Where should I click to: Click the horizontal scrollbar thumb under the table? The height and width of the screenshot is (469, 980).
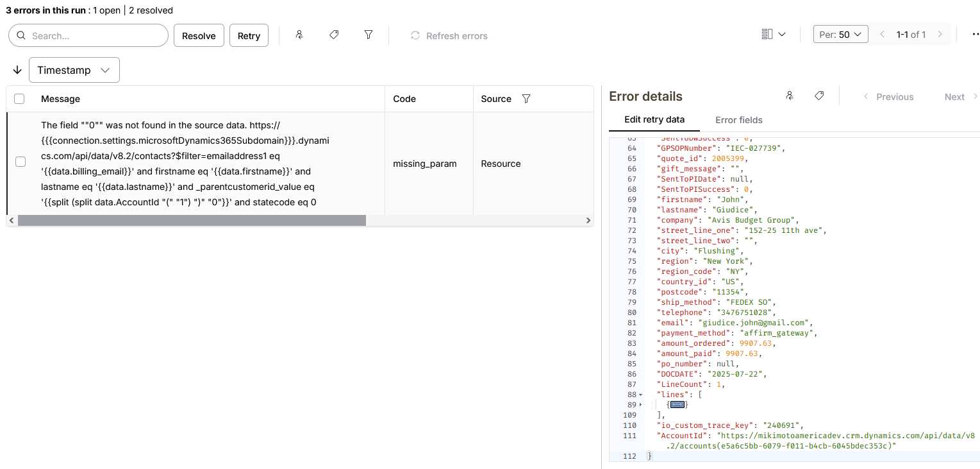click(x=192, y=221)
